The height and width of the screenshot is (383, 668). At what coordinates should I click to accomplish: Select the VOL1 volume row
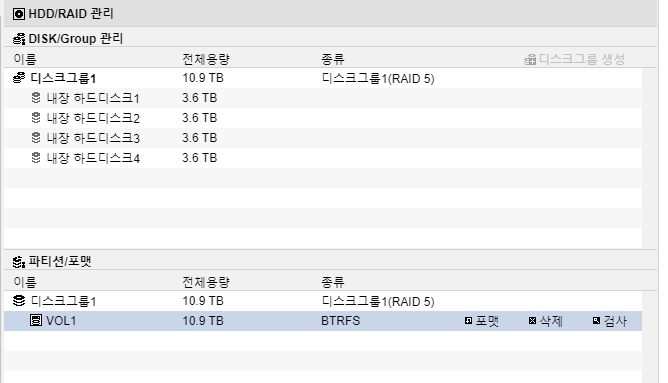point(323,321)
